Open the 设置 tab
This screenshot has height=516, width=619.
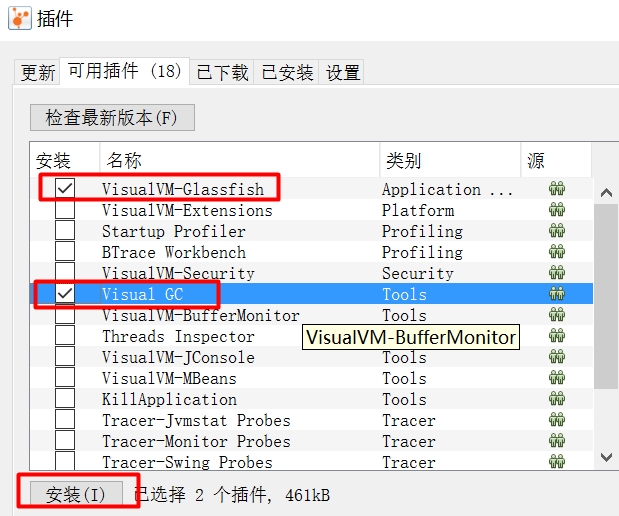(x=342, y=73)
